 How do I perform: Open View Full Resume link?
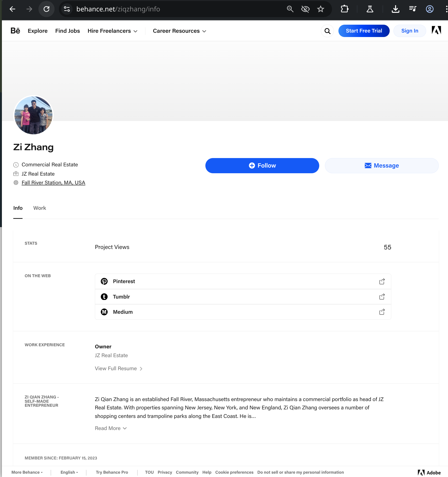click(119, 369)
